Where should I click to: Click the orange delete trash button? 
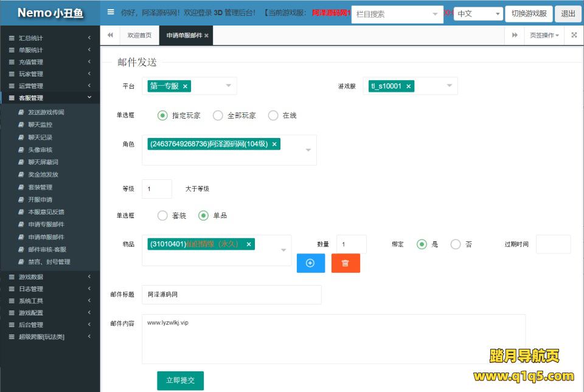[346, 263]
